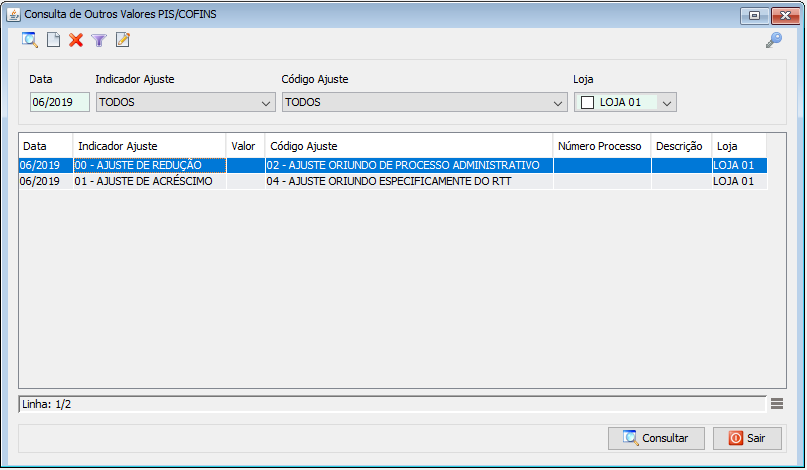Click LOJA 01 cell in the RTT row

(740, 181)
